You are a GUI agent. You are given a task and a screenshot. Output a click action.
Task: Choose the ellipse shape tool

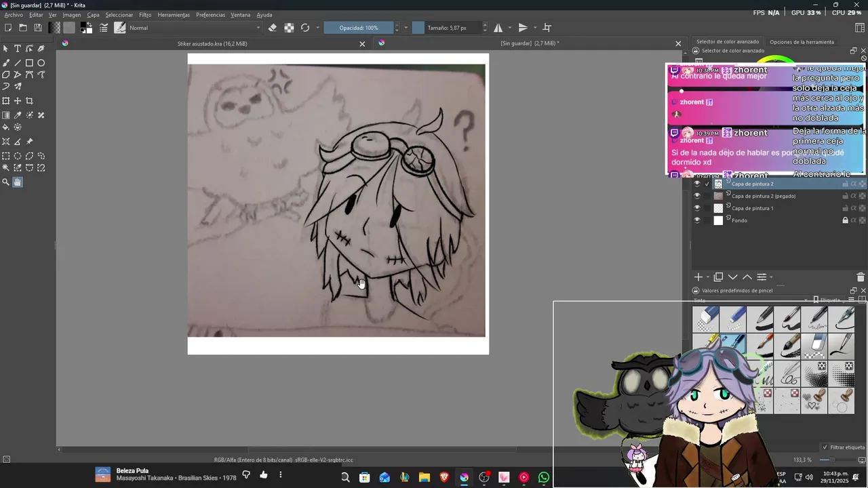coord(41,63)
